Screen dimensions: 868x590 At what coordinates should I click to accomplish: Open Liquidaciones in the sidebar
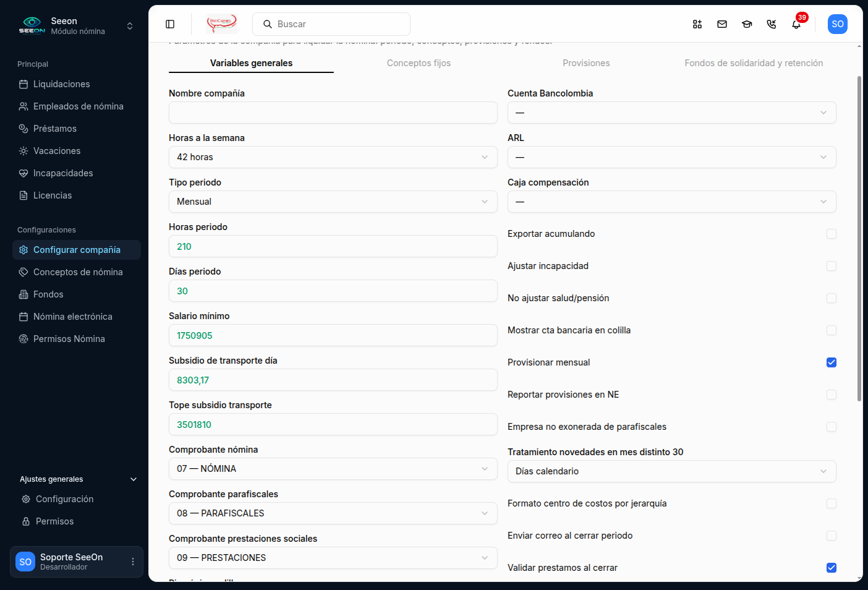(77, 84)
